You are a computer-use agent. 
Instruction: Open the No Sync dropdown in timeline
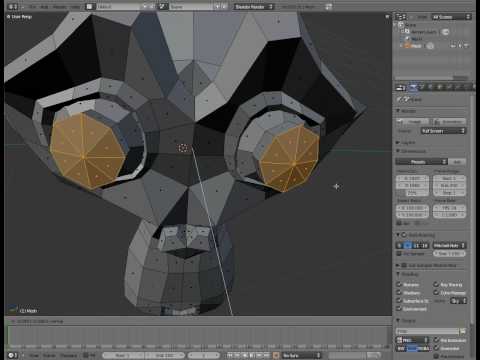(x=302, y=355)
